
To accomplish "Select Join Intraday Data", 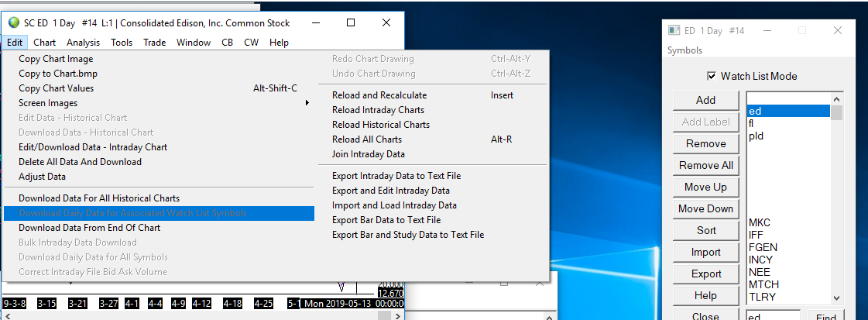I will (432, 154).
